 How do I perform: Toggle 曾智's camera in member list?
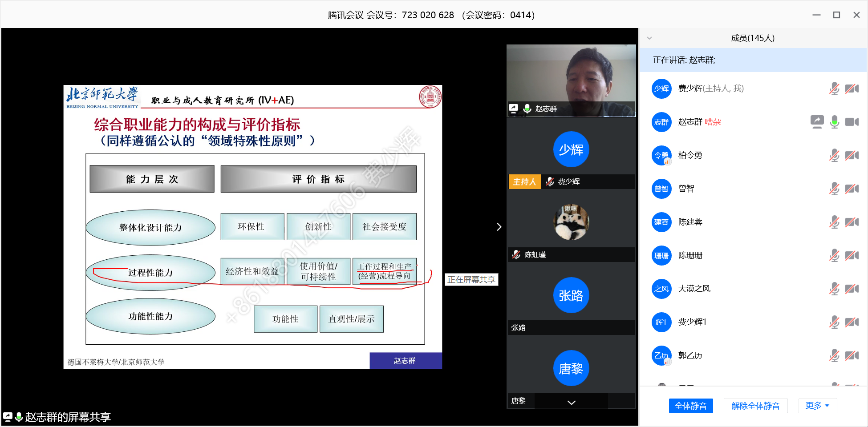coord(852,189)
